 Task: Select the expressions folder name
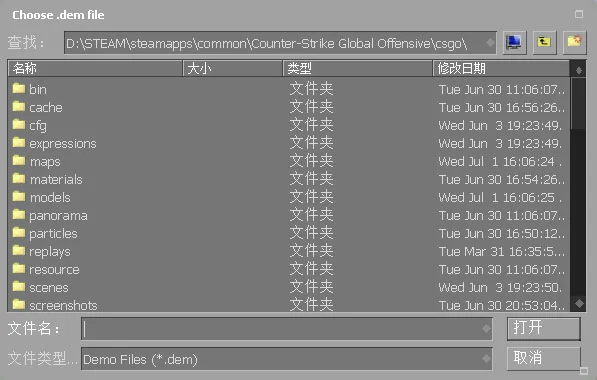pyautogui.click(x=63, y=144)
